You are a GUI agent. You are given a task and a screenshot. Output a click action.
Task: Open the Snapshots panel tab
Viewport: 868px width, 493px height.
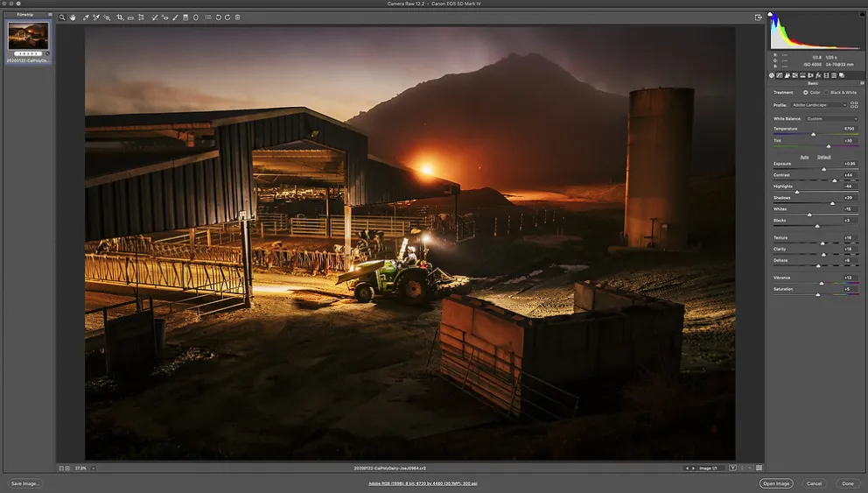click(842, 75)
